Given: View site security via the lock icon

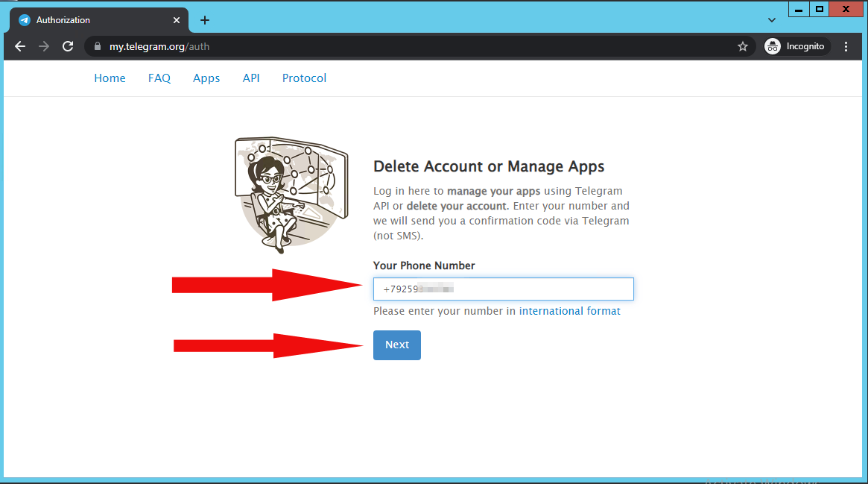Looking at the screenshot, I should (x=98, y=46).
